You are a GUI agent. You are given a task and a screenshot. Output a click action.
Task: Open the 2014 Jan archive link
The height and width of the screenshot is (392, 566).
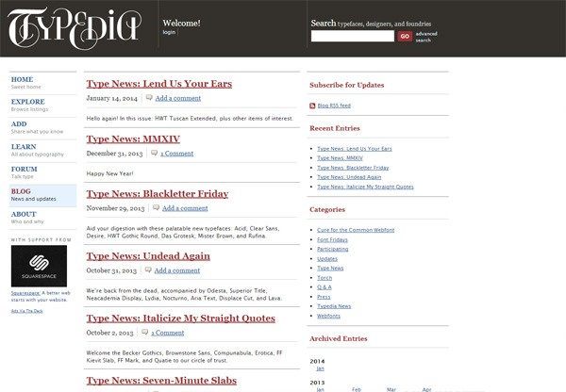[x=320, y=368]
